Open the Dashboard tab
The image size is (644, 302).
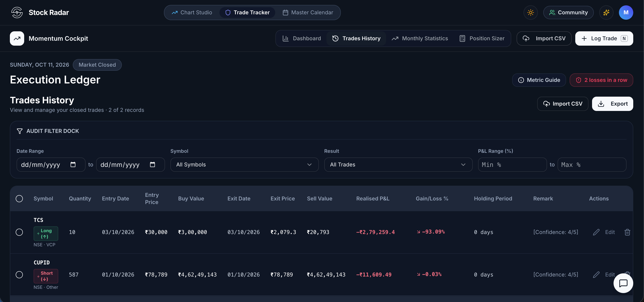coord(302,38)
